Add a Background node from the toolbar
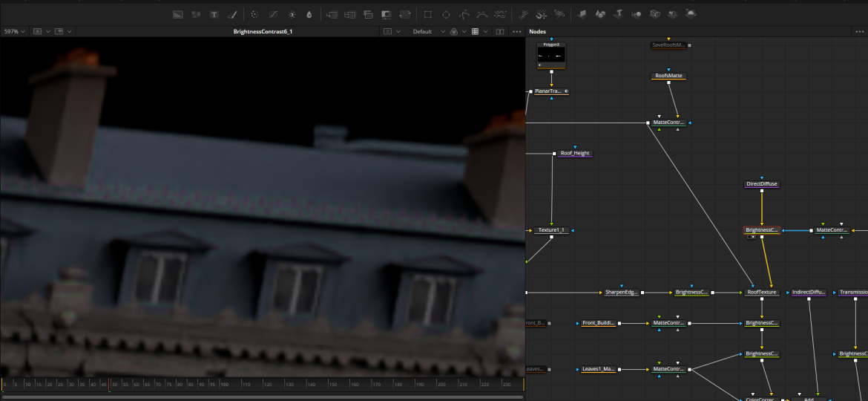The width and height of the screenshot is (868, 401). [177, 14]
